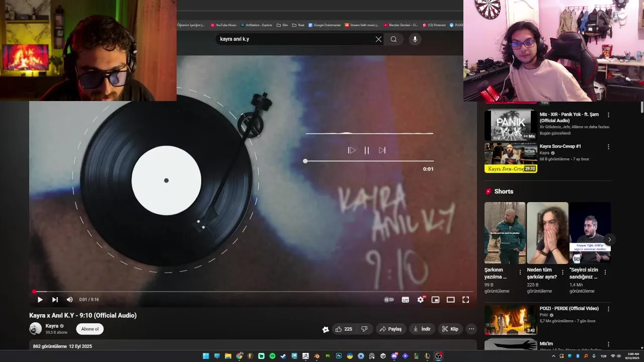This screenshot has height=362, width=644.
Task: Open options for Mix XIR Panik Yok
Action: [x=608, y=115]
